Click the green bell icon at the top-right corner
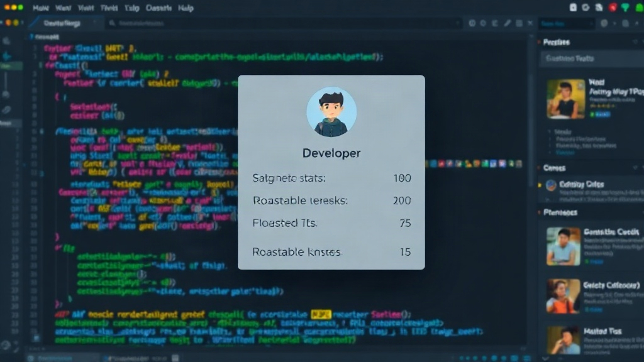The height and width of the screenshot is (362, 644). pyautogui.click(x=639, y=8)
